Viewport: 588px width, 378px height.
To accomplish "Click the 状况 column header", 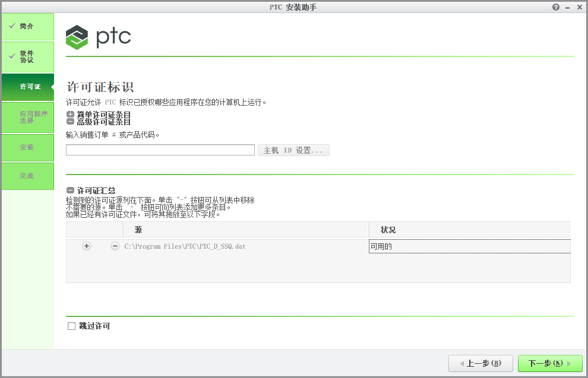I will point(469,230).
